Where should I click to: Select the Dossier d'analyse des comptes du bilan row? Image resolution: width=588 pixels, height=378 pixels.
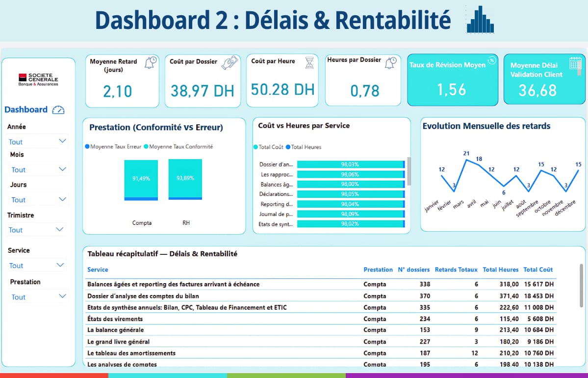[x=321, y=296]
